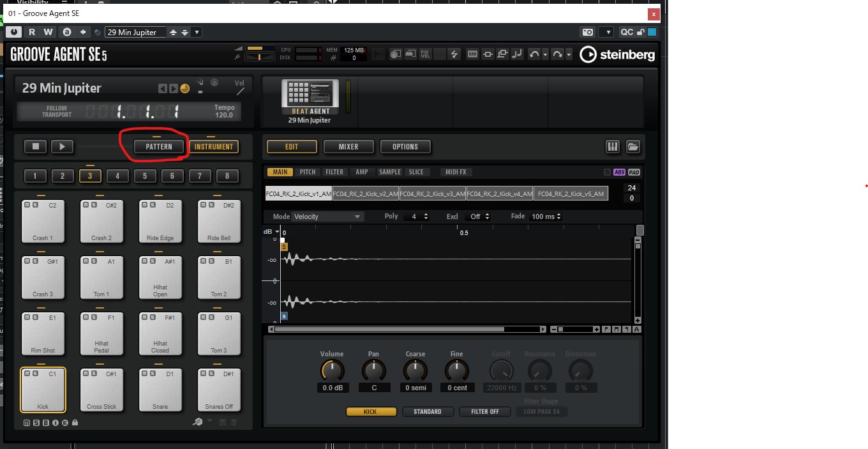Image resolution: width=868 pixels, height=449 pixels.
Task: Show the keyboard with piano keys icon
Action: [612, 146]
